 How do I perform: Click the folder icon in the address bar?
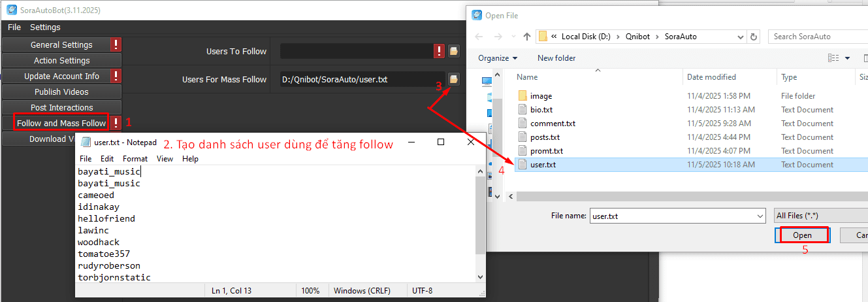coord(542,37)
